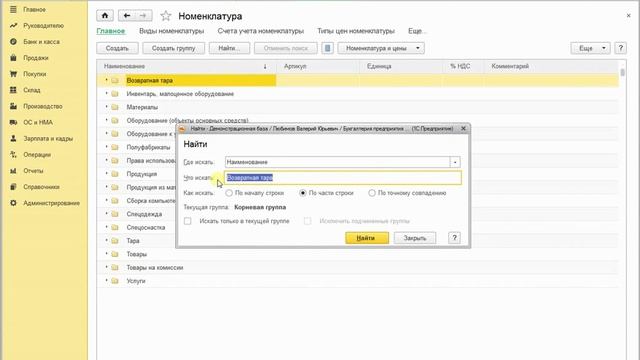Switch to the Главное tab

[x=111, y=31]
